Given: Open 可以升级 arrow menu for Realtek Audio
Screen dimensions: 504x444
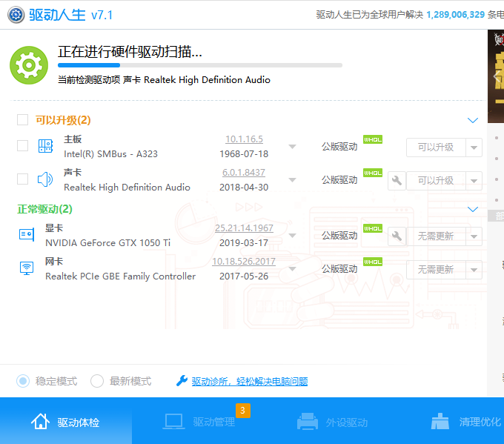Looking at the screenshot, I should point(474,181).
